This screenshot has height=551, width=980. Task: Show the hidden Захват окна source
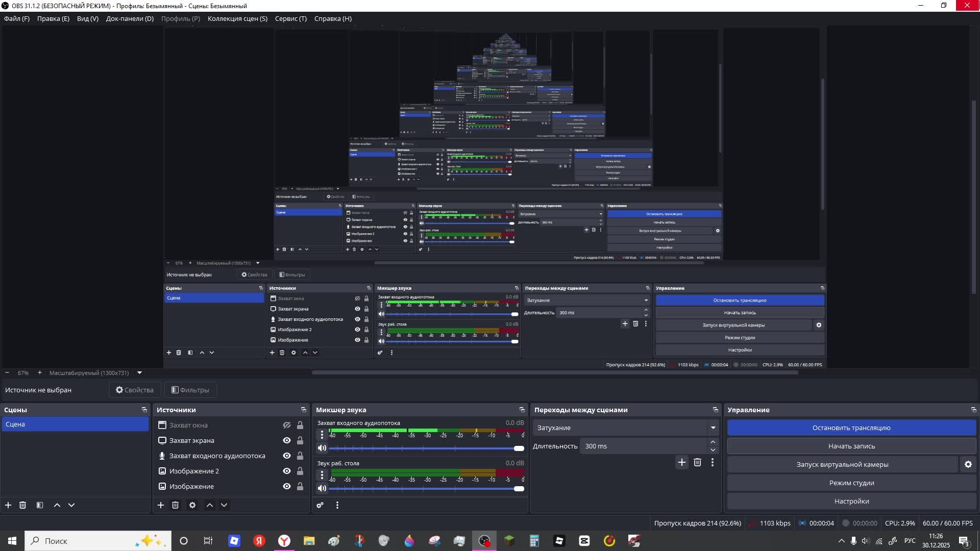pos(287,425)
